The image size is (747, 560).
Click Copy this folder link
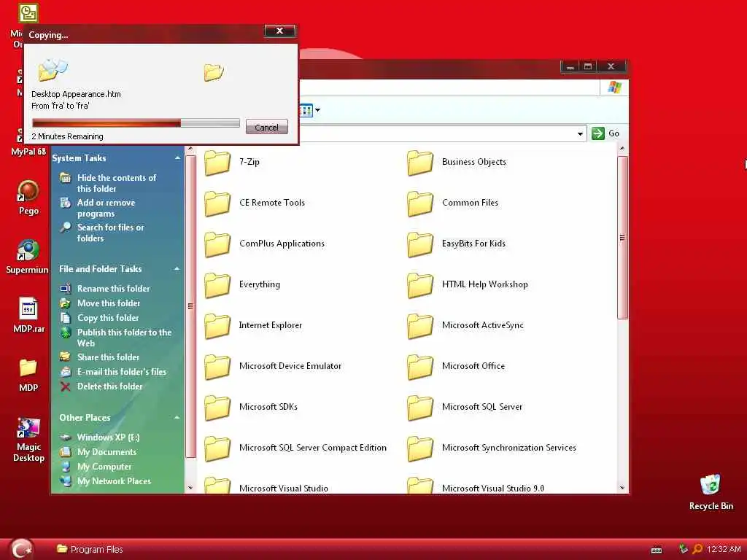(108, 318)
